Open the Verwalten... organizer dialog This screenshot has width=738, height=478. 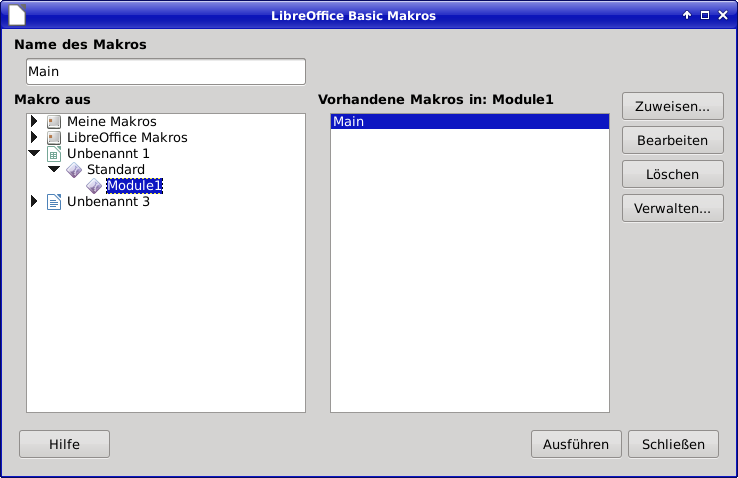(x=672, y=208)
